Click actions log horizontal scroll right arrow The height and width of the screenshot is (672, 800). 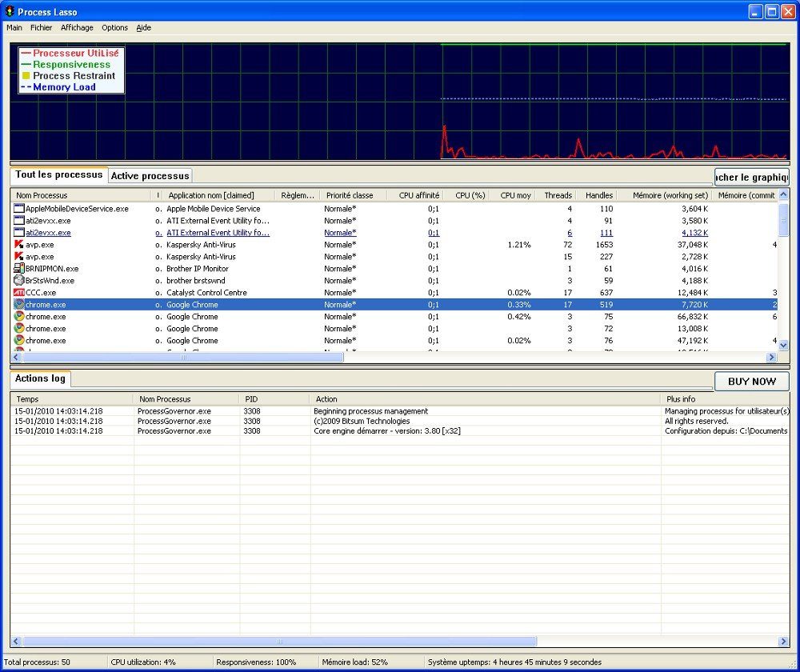click(784, 642)
